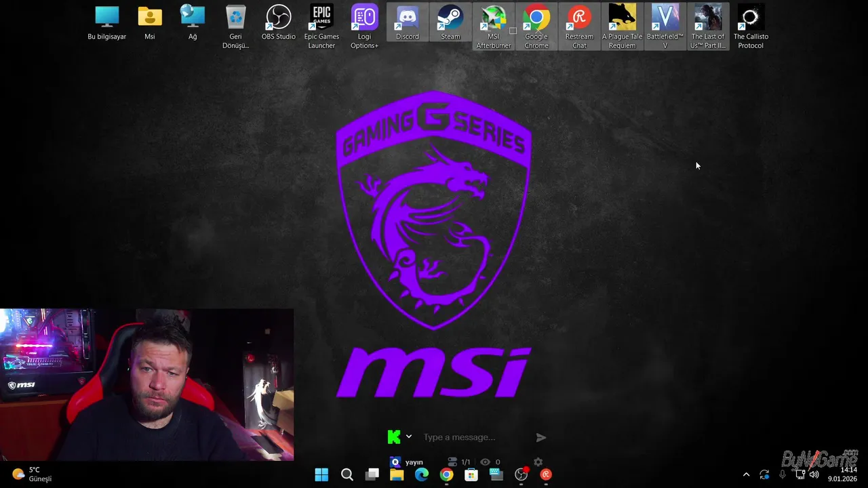Click the microphone tray icon
This screenshot has width=868, height=488.
tap(782, 474)
